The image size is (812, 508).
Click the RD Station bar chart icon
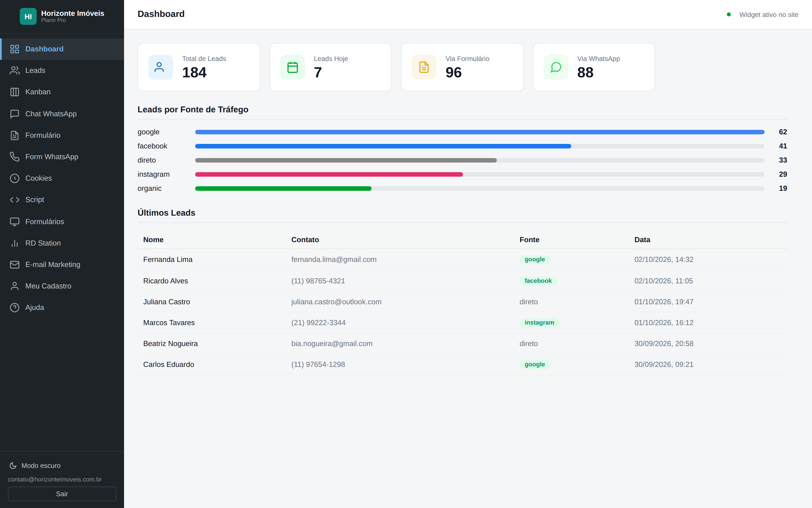click(x=14, y=243)
